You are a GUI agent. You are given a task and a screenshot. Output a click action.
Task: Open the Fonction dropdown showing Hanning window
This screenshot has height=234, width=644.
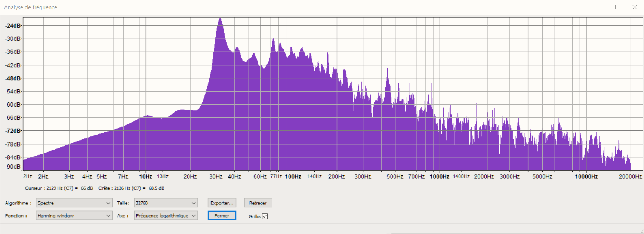coord(74,216)
